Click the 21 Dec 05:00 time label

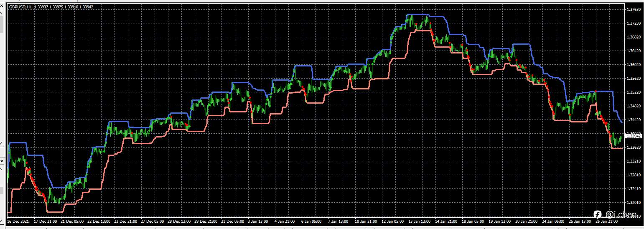point(72,221)
